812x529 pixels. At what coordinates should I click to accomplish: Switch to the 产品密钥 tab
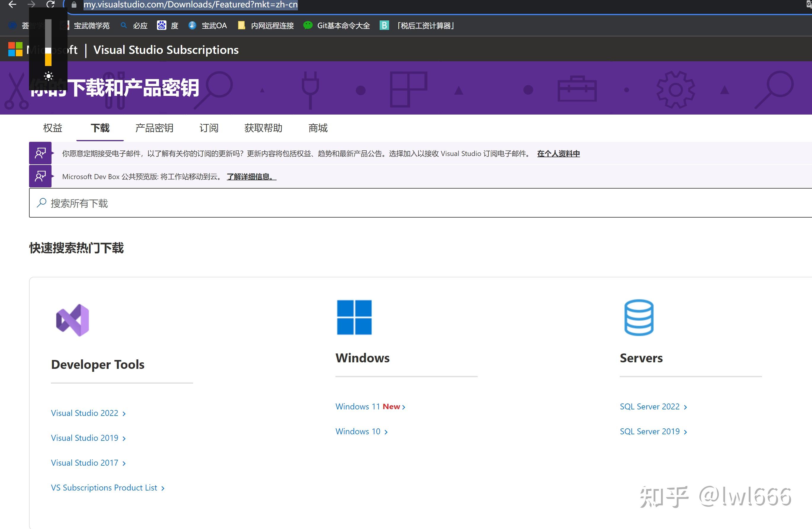[x=154, y=128]
